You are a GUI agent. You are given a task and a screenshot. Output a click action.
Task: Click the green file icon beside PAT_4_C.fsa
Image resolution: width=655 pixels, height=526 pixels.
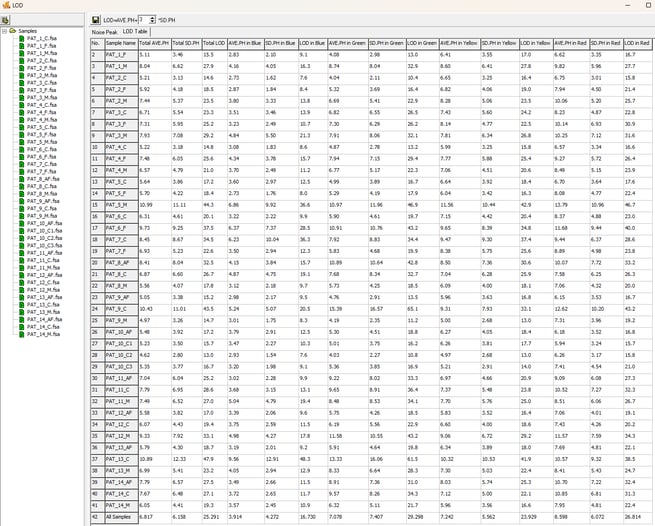(21, 105)
